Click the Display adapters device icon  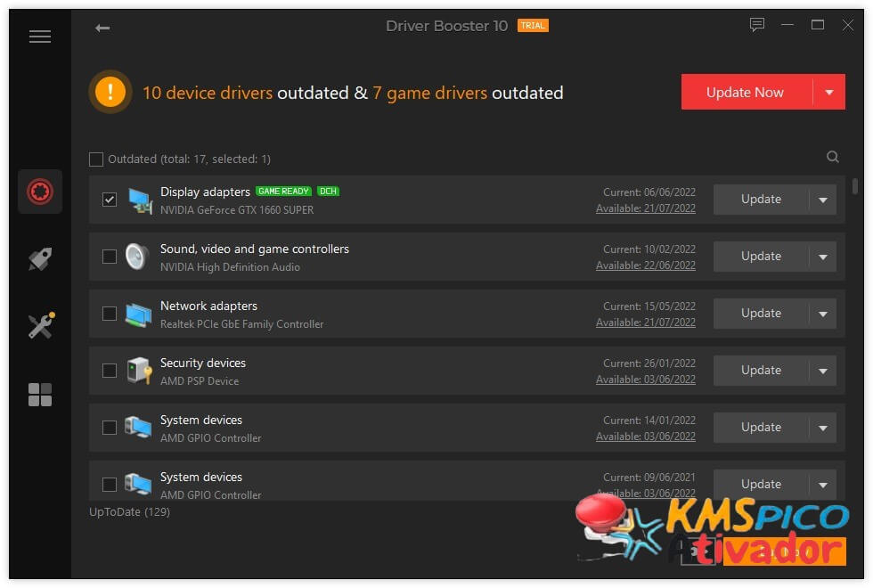coord(140,200)
